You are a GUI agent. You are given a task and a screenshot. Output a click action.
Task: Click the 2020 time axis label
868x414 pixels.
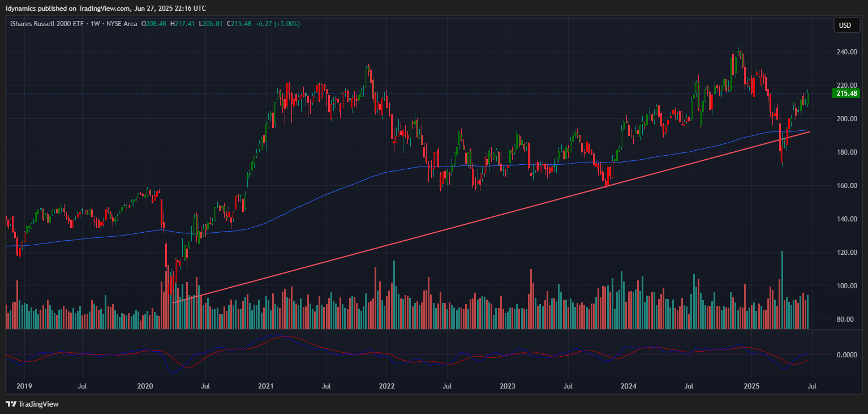click(x=145, y=386)
